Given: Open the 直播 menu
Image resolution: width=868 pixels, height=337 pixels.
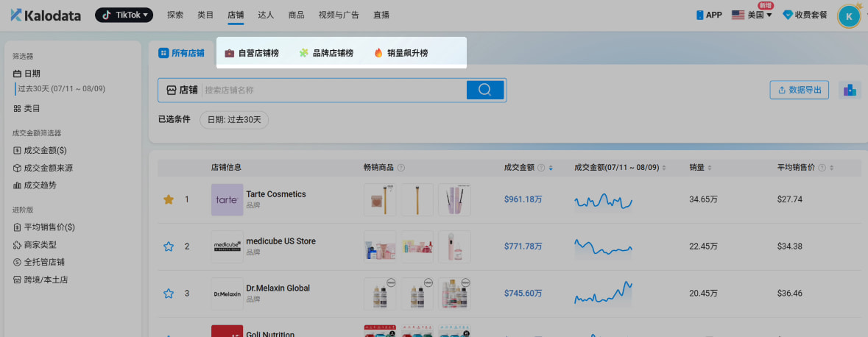Looking at the screenshot, I should pyautogui.click(x=381, y=15).
